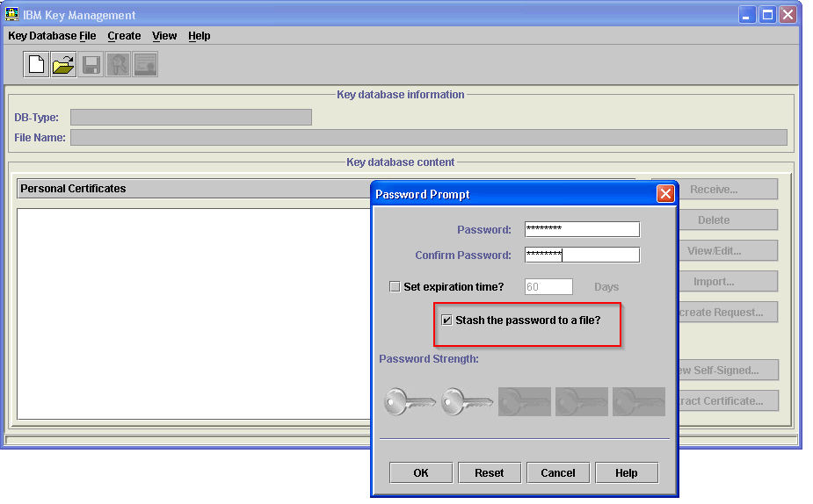Click the open key database folder icon
Image resolution: width=813 pixels, height=504 pixels.
(64, 65)
